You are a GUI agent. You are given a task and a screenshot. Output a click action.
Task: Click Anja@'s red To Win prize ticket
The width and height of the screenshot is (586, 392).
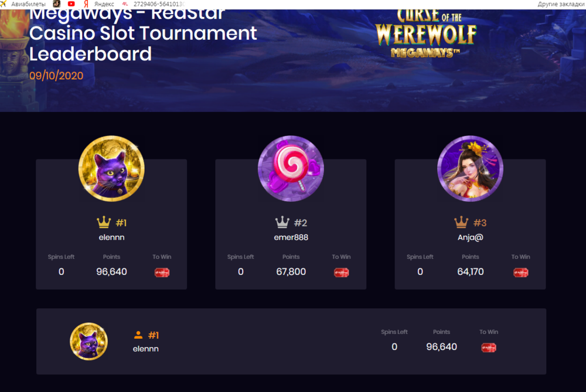(520, 272)
